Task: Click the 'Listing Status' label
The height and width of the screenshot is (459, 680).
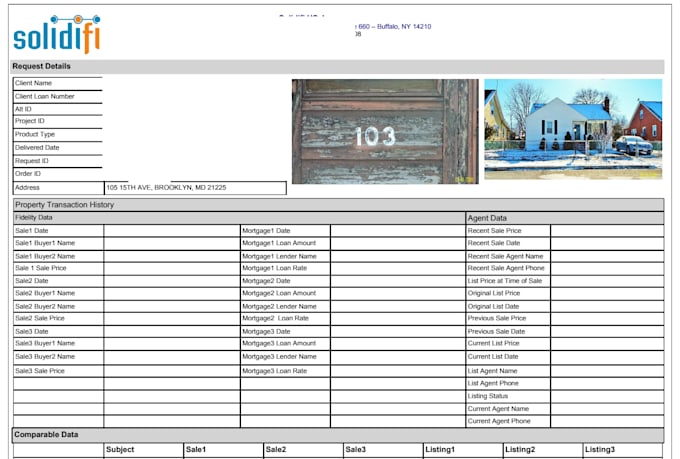Action: click(x=487, y=396)
